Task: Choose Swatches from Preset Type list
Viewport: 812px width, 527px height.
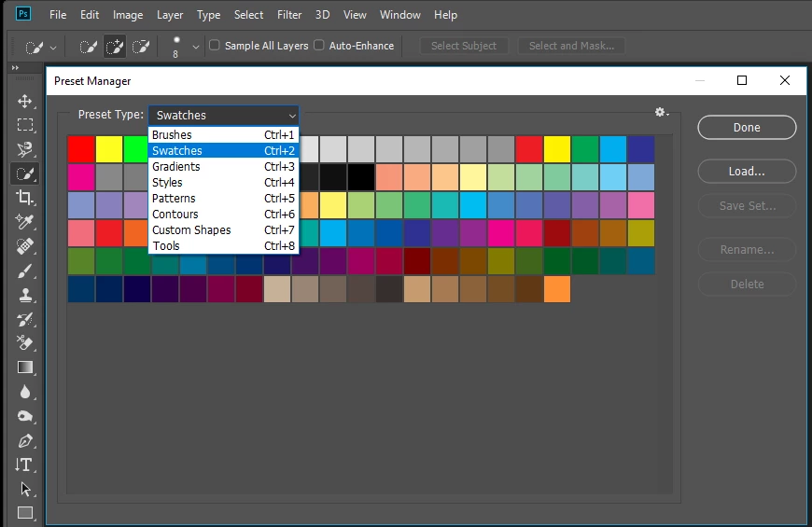Action: coord(223,151)
